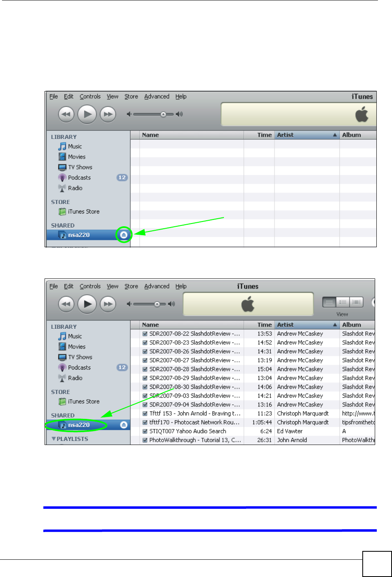
Task: Open Help menu in the iTunes window listing tracks
Action: (x=181, y=286)
